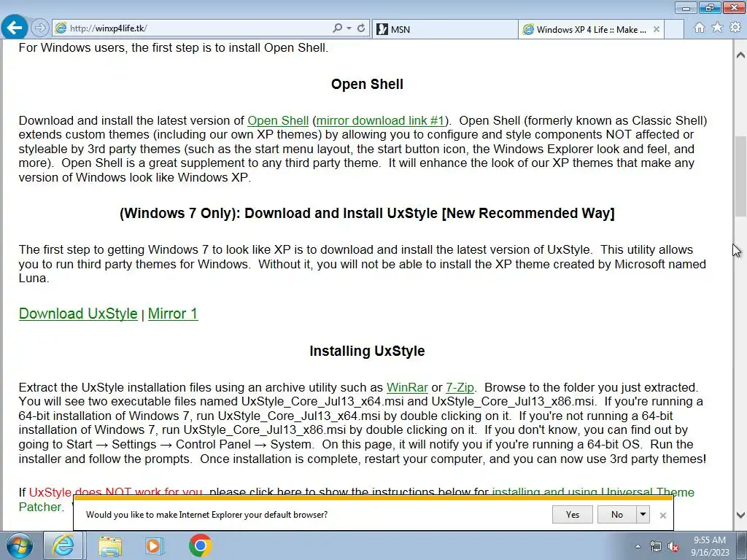Go back using the blue back arrow
The image size is (747, 560).
pos(15,28)
